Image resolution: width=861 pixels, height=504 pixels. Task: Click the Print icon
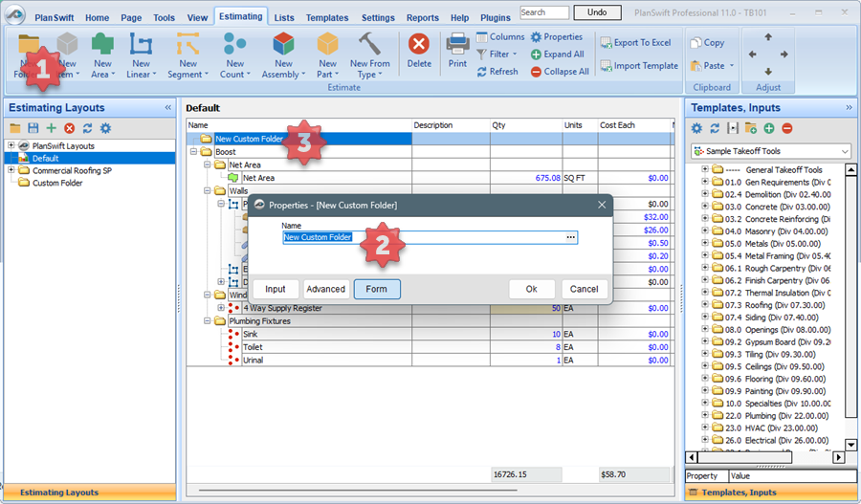tap(457, 44)
